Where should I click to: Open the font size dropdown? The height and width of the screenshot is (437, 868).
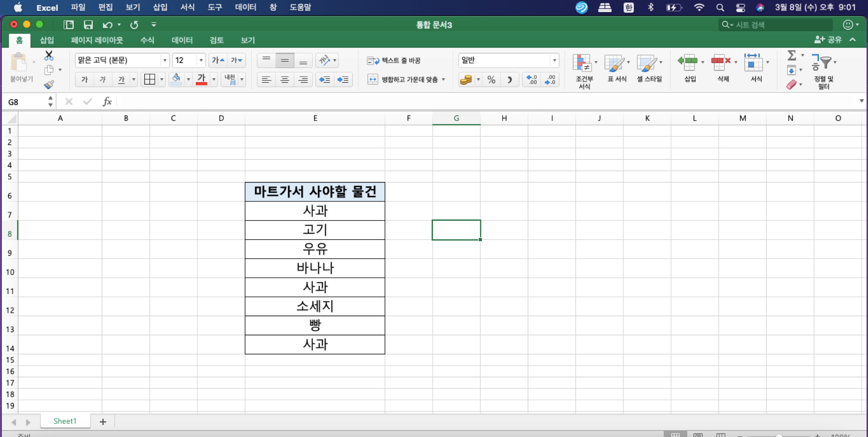tap(201, 60)
